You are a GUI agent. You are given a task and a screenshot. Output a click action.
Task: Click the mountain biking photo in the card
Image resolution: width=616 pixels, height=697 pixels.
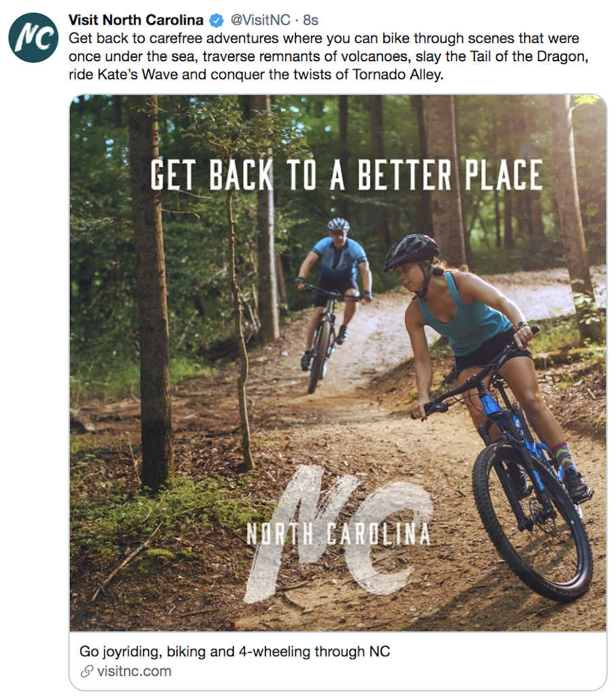(338, 363)
